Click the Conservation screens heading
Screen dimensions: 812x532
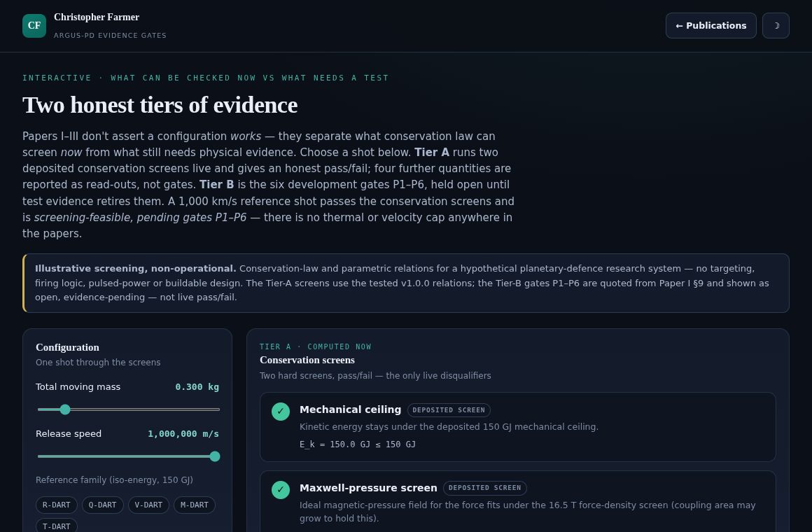[x=307, y=360]
